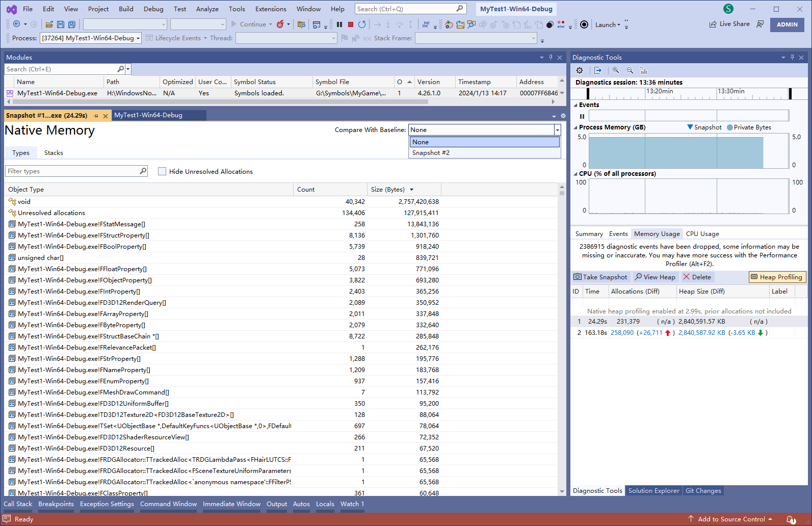Open the Continue button dropdown arrow
This screenshot has height=526, width=812.
click(x=271, y=24)
